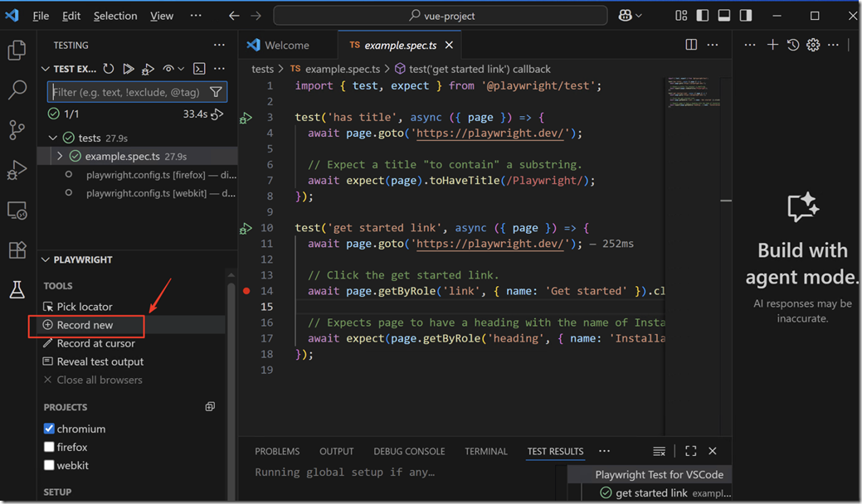Screen dimensions: 862x504
Task: Expand the example.spec.ts test item
Action: 60,156
